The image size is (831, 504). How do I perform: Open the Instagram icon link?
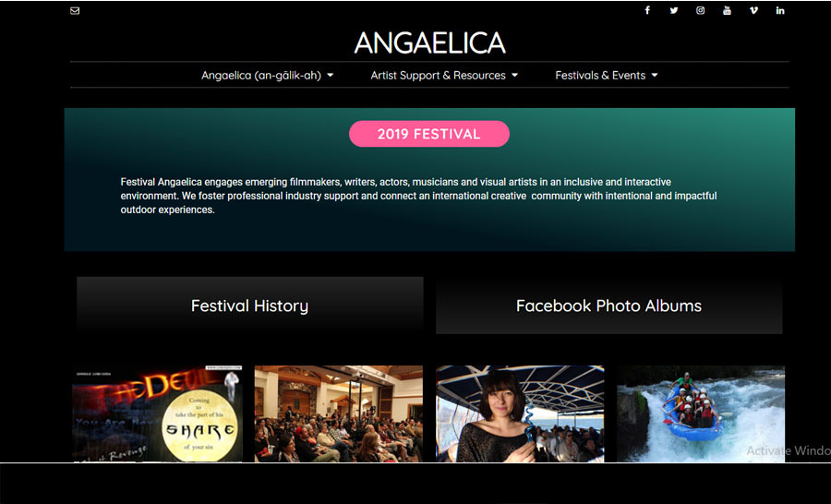pos(700,10)
